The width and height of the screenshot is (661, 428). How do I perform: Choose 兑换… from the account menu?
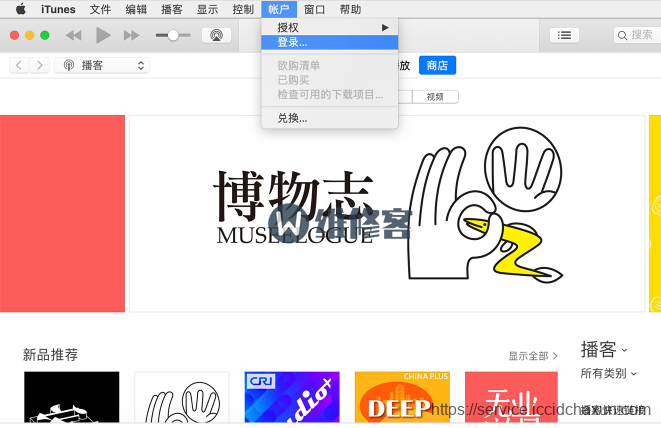(x=330, y=118)
